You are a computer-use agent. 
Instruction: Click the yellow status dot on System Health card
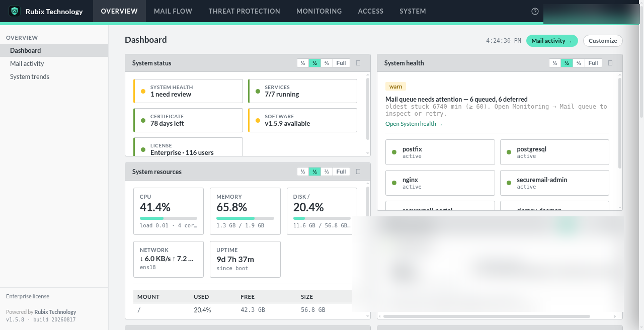tap(143, 91)
